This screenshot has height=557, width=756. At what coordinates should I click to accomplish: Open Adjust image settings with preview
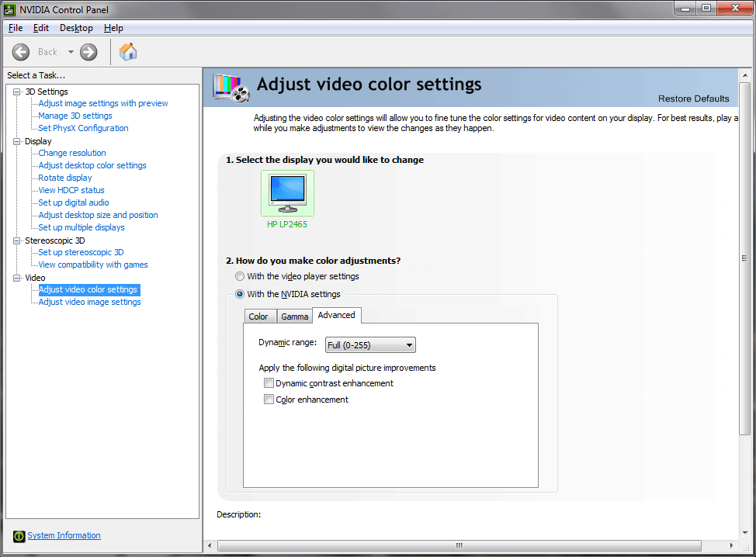[x=103, y=103]
